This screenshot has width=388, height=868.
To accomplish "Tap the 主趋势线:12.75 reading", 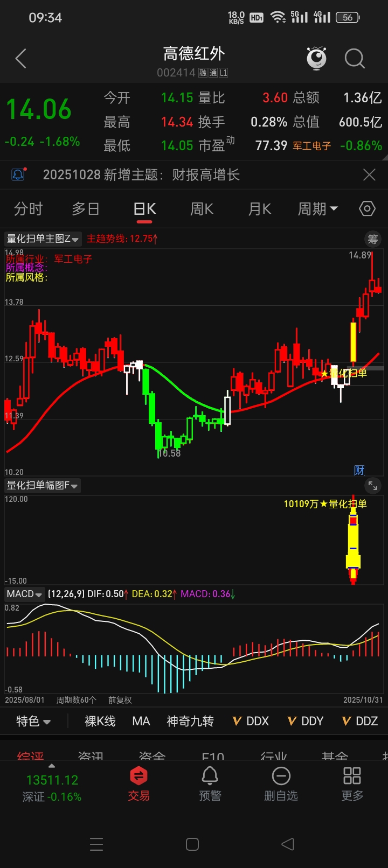I will [x=122, y=239].
